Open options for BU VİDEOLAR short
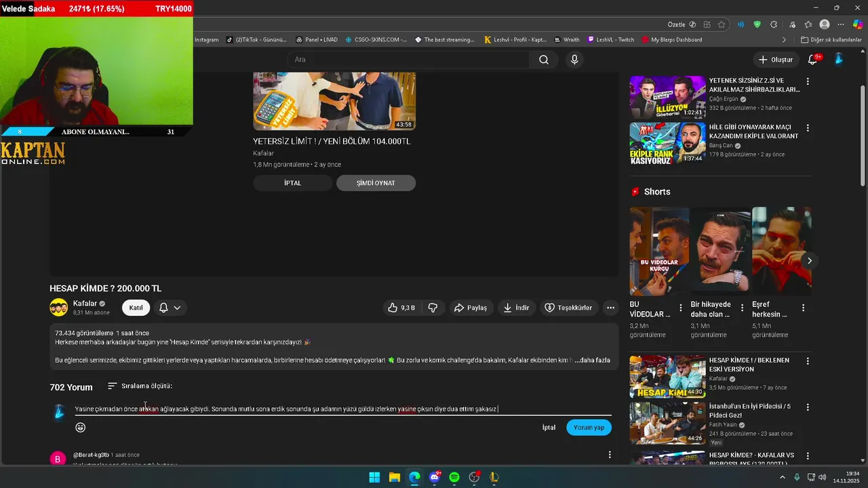 681,308
